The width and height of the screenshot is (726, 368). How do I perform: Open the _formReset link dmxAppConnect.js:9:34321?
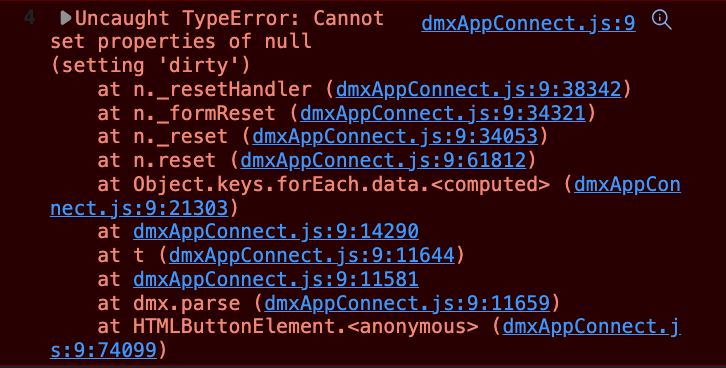coord(443,113)
